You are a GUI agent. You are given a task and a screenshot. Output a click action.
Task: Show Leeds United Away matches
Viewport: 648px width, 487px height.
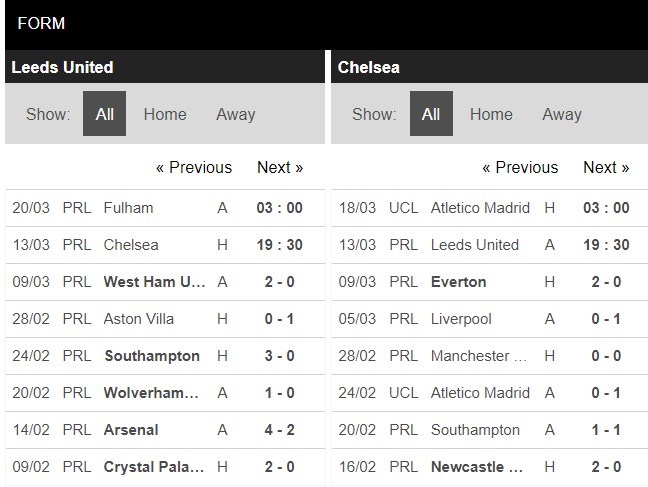[x=235, y=114]
